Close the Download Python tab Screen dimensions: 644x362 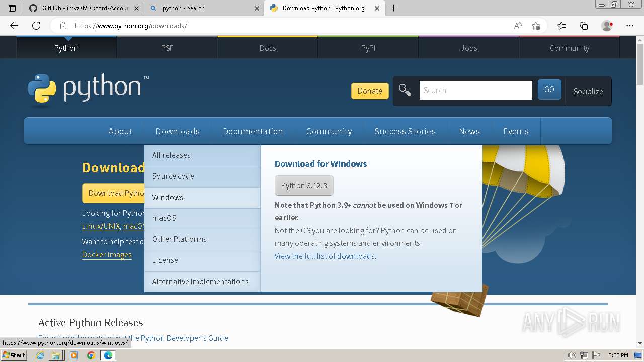[377, 8]
